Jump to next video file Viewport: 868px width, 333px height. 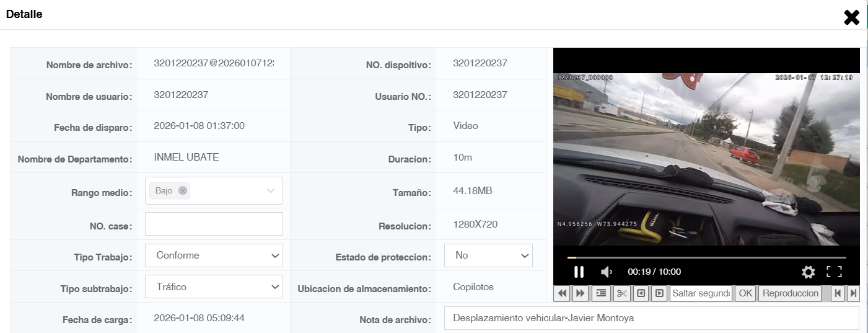coord(853,293)
